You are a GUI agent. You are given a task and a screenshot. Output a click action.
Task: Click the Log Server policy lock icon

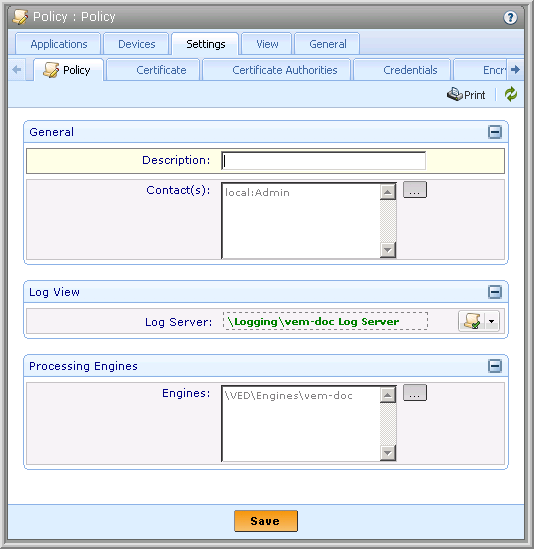(472, 321)
